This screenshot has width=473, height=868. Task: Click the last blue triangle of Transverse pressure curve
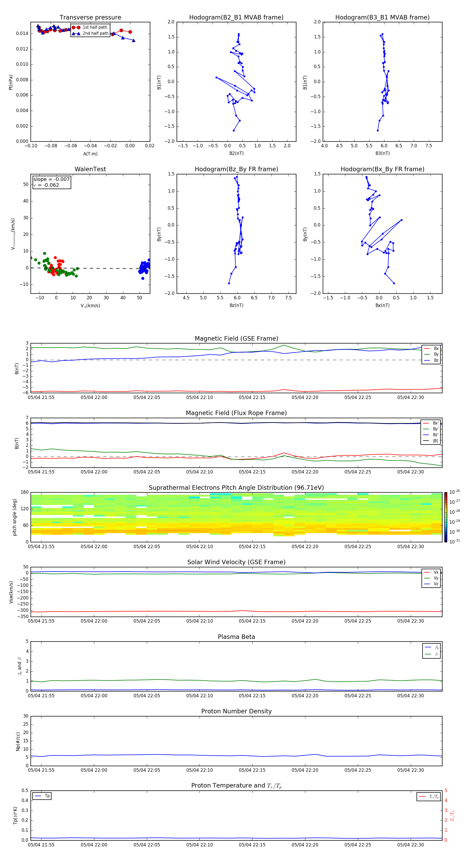(x=134, y=41)
